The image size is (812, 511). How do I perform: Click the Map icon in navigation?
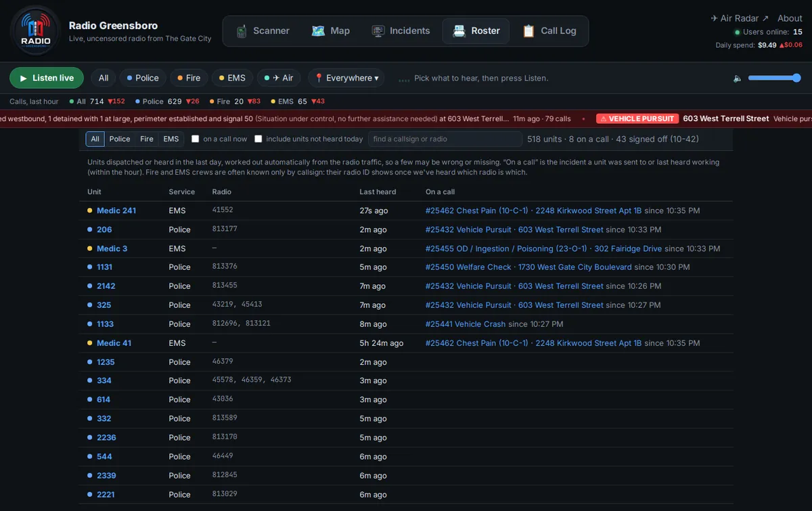point(318,31)
